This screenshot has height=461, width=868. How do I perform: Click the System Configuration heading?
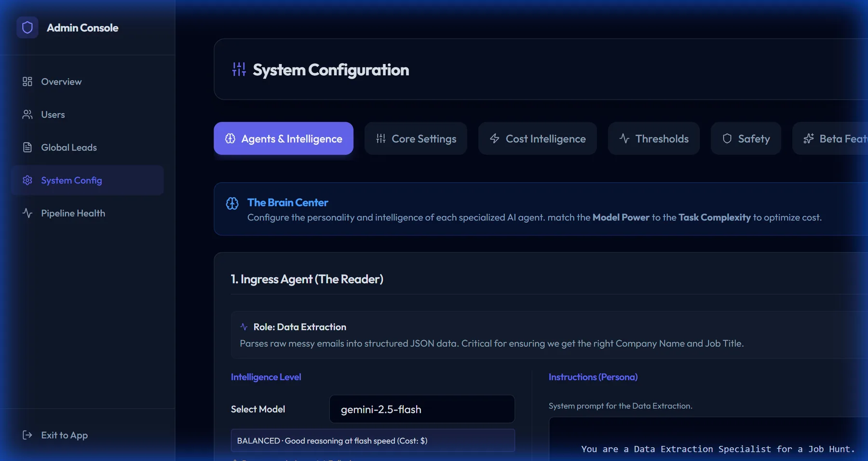[331, 69]
